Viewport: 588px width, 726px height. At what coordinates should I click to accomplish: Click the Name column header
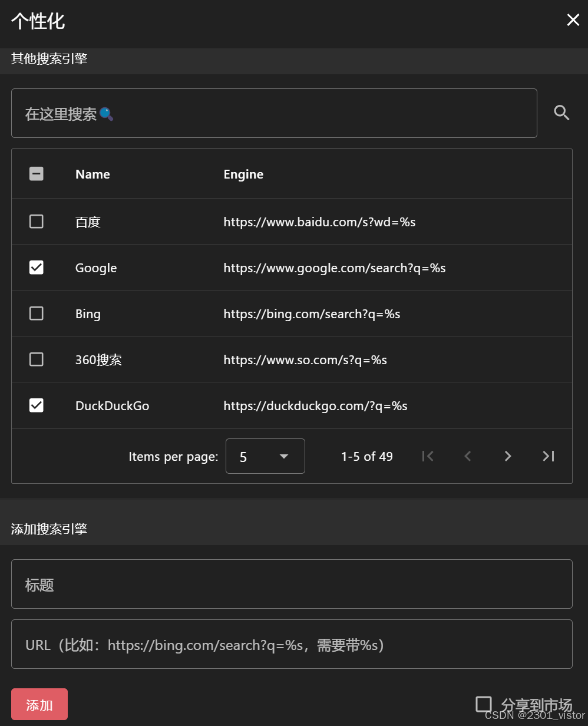pyautogui.click(x=93, y=174)
